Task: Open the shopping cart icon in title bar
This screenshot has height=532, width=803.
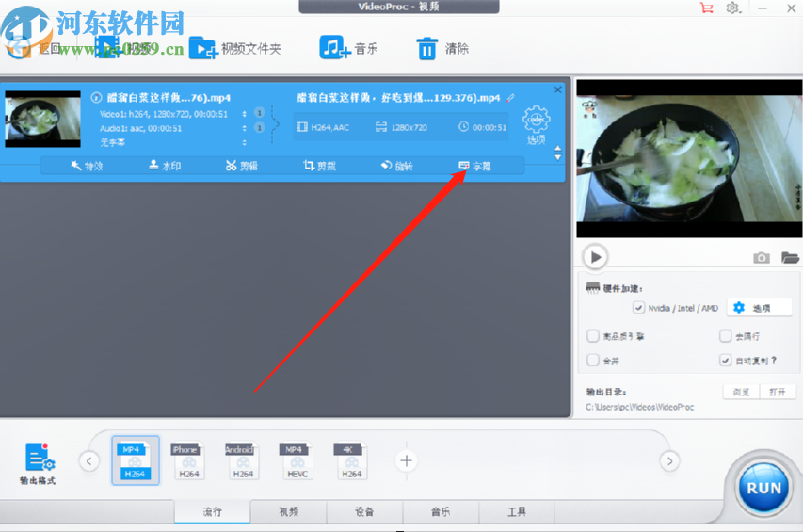Action: click(707, 8)
